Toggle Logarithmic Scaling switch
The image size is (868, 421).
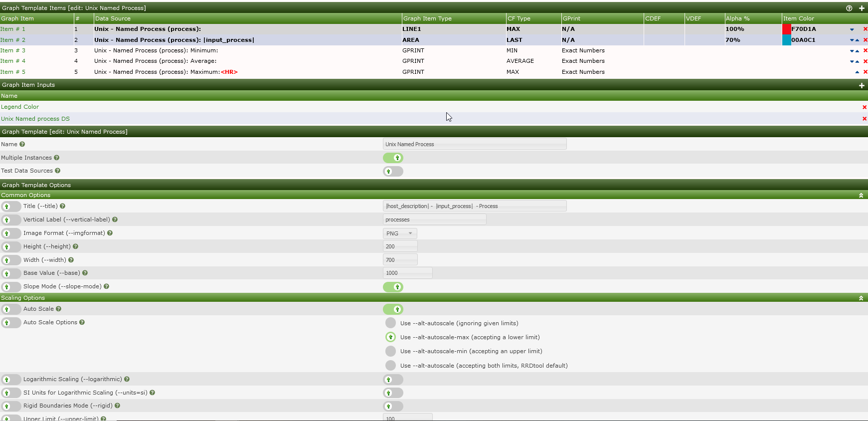coord(393,380)
